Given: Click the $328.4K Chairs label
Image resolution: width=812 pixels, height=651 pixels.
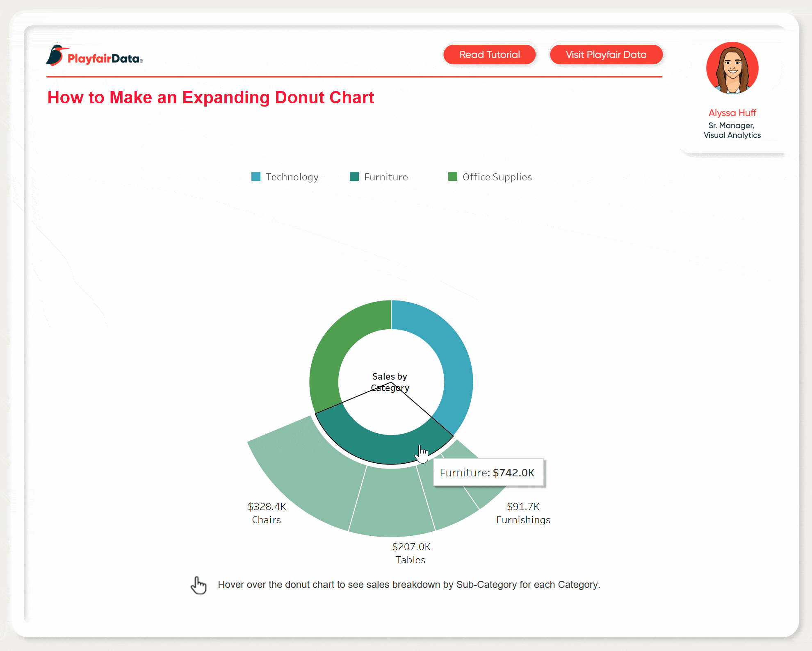Looking at the screenshot, I should tap(267, 513).
